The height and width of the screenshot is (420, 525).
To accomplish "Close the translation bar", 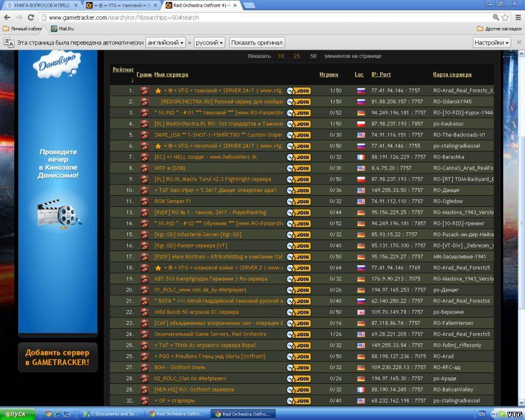I will [519, 43].
